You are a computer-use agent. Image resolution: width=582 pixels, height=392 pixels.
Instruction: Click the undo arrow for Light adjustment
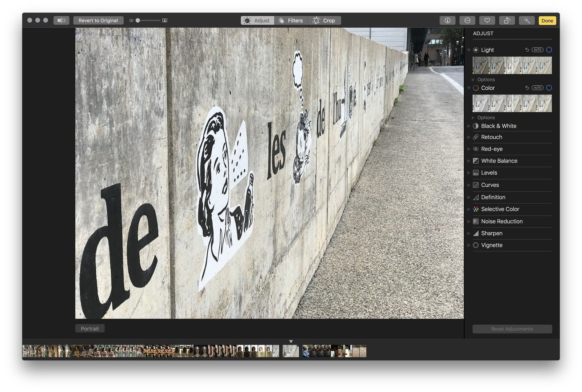coord(527,50)
